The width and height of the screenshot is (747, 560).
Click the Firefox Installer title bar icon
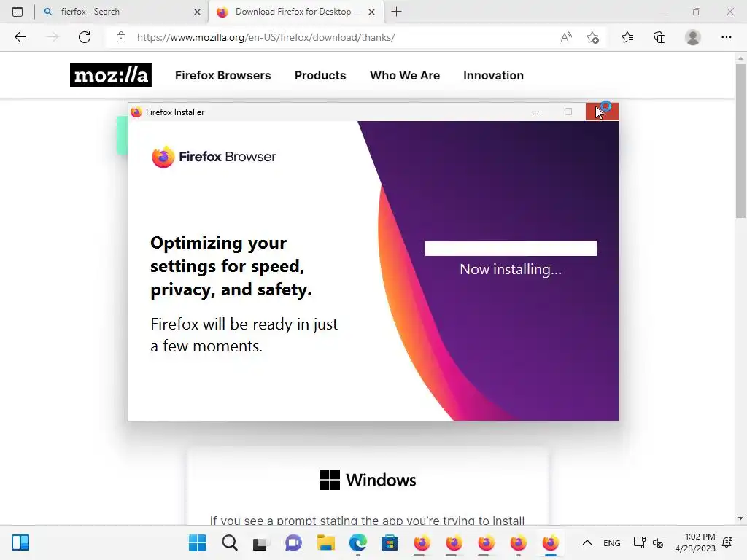click(x=136, y=112)
